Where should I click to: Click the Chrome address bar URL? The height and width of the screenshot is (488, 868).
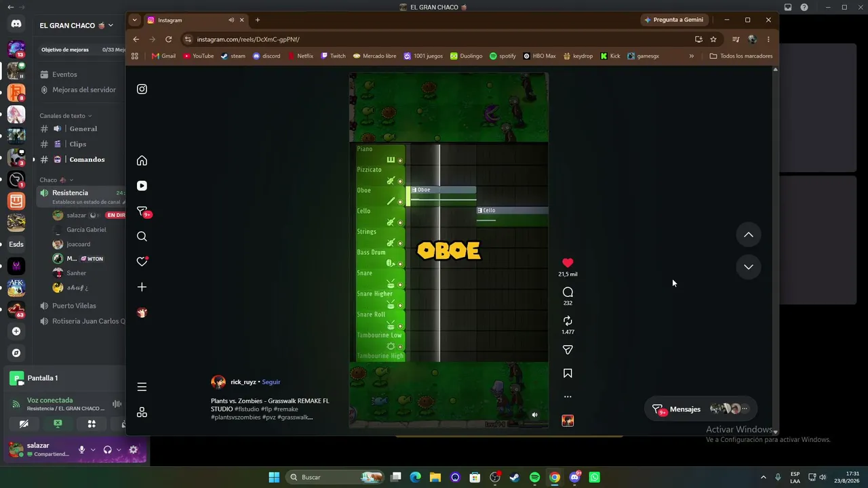pos(248,39)
